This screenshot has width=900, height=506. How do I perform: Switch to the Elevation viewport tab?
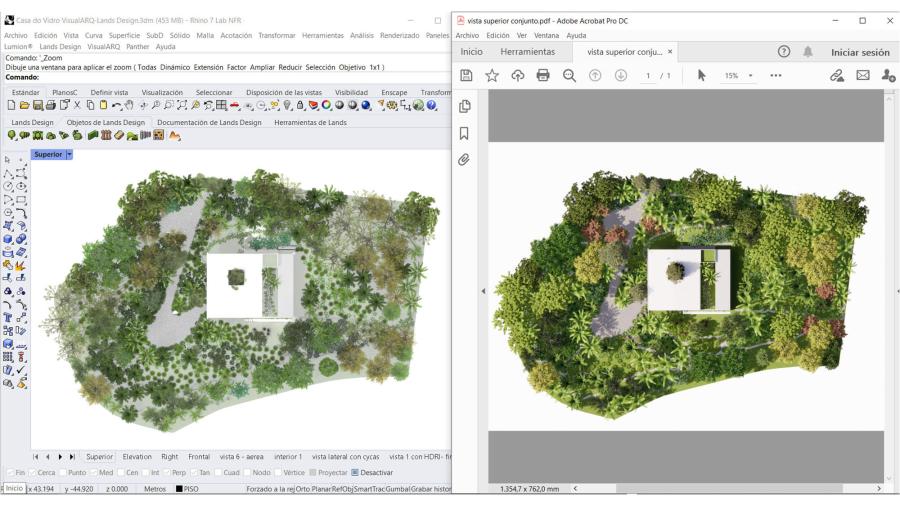click(x=137, y=456)
